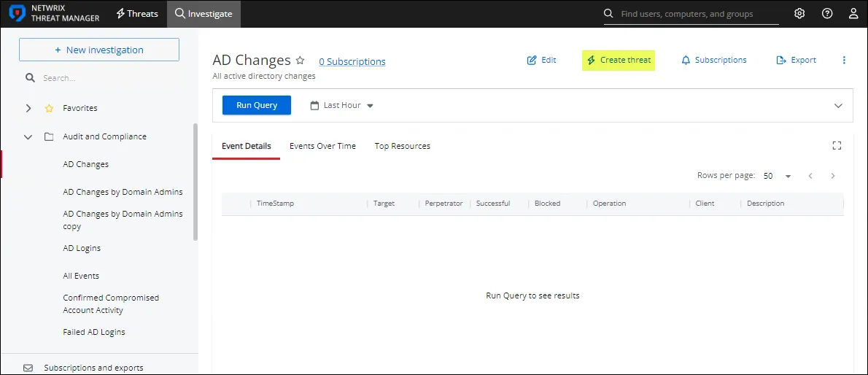Viewport: 868px width, 375px height.
Task: Open the 0 Subscriptions link
Action: (352, 61)
